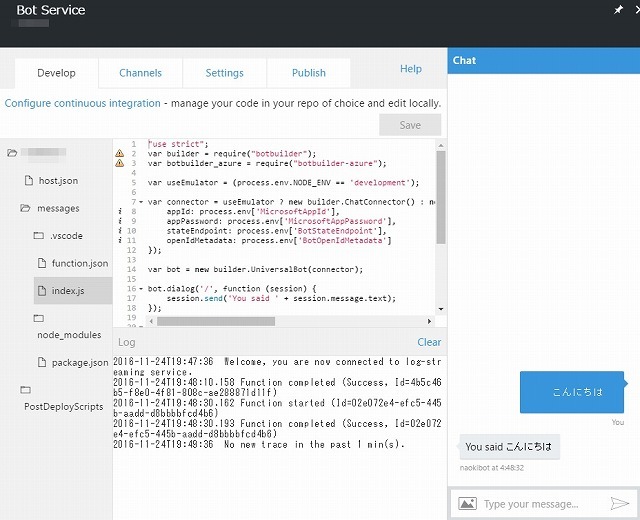Screen dimensions: 640x520
Task: Expand the .vscode folder
Action: coord(39,236)
